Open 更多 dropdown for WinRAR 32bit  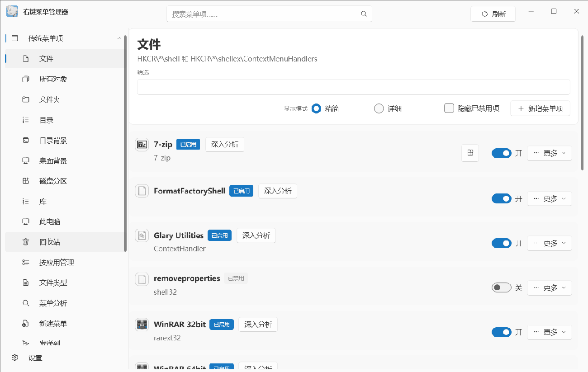tap(550, 332)
